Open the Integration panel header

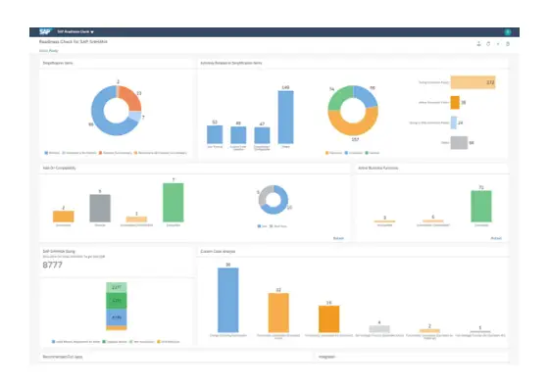pos(326,357)
